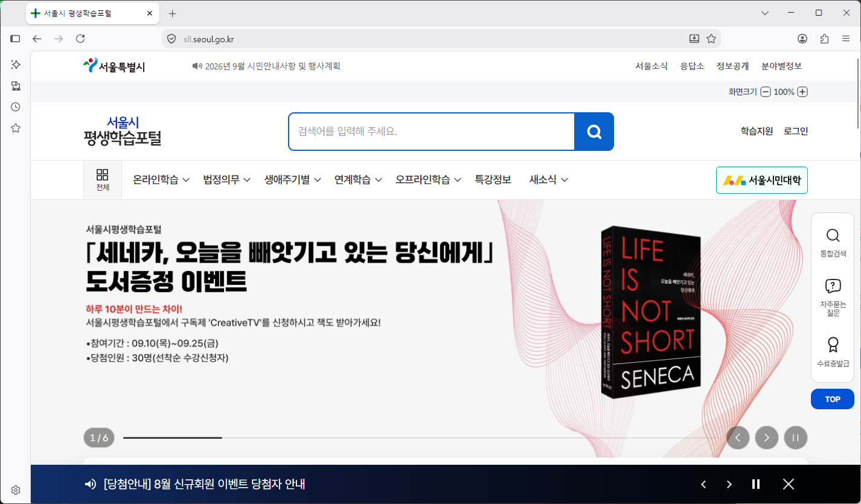Close the bottom notice bar
The height and width of the screenshot is (504, 861).
click(789, 484)
